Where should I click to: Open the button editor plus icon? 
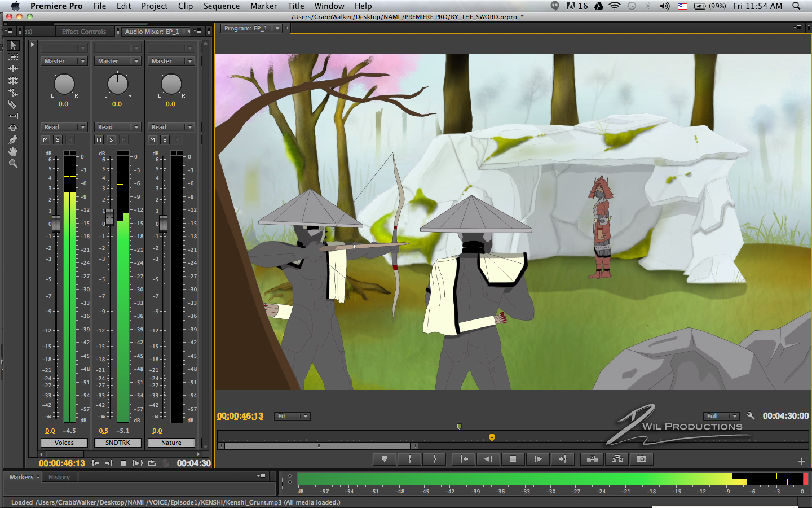(801, 461)
